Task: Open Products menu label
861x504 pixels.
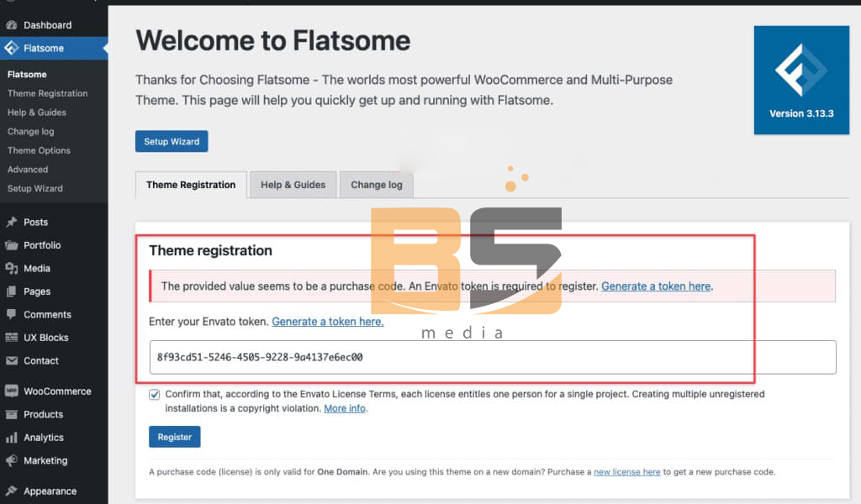Action: point(44,414)
